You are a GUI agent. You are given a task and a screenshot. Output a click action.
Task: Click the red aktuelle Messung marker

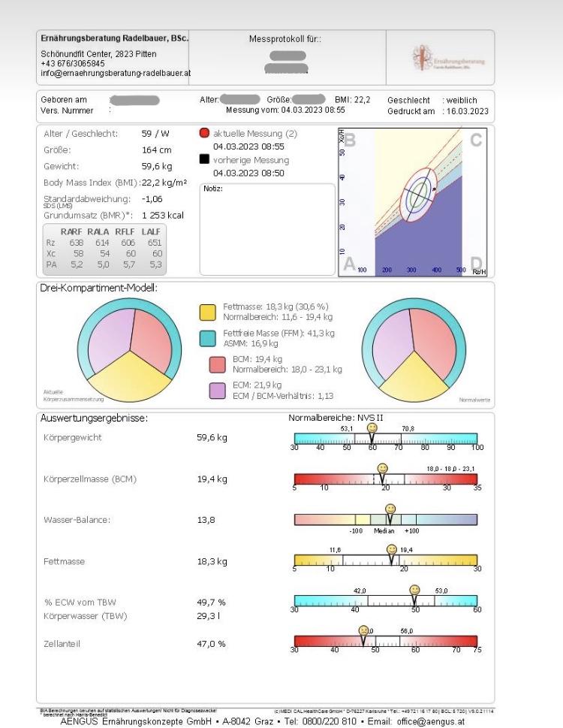click(204, 133)
